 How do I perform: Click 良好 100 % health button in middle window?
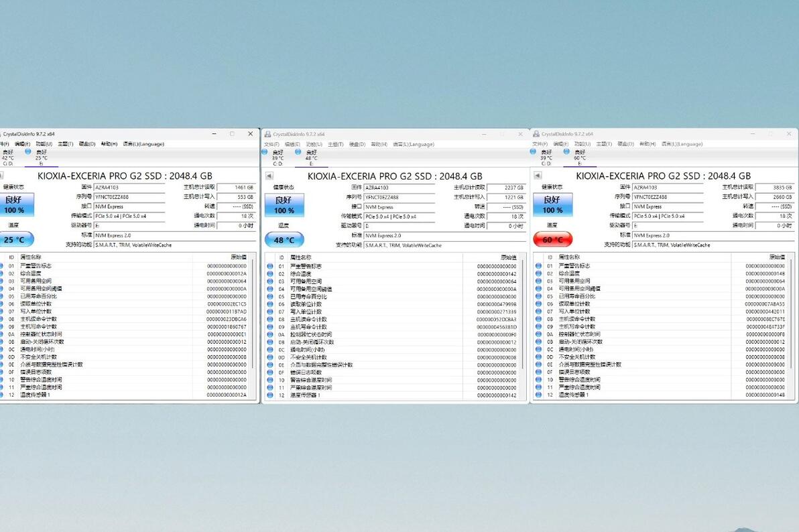(x=284, y=205)
